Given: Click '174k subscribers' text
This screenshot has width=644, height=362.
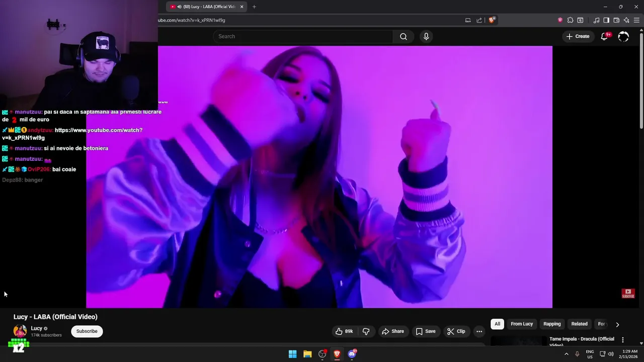Looking at the screenshot, I should tap(46, 335).
